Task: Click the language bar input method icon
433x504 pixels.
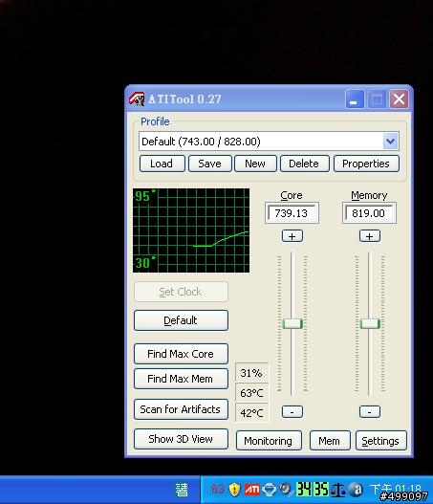Action: click(x=182, y=490)
